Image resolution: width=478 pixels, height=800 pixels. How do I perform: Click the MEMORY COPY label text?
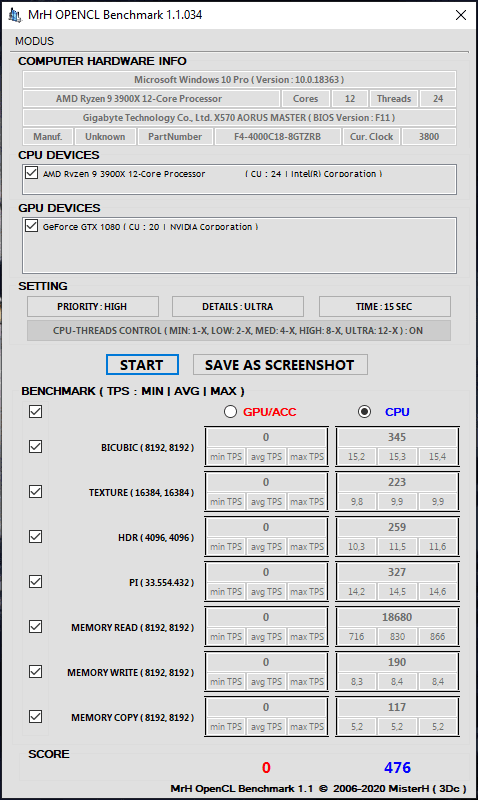[x=133, y=717]
